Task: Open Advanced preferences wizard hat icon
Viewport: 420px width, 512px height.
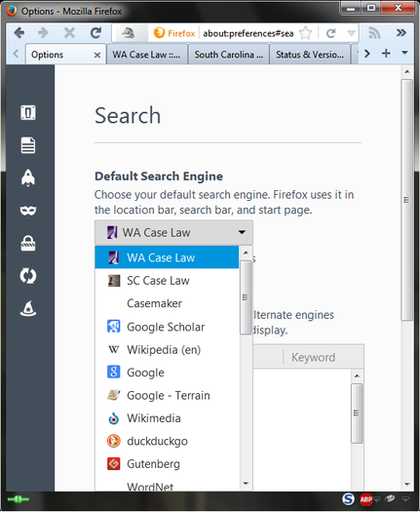Action: [x=28, y=308]
